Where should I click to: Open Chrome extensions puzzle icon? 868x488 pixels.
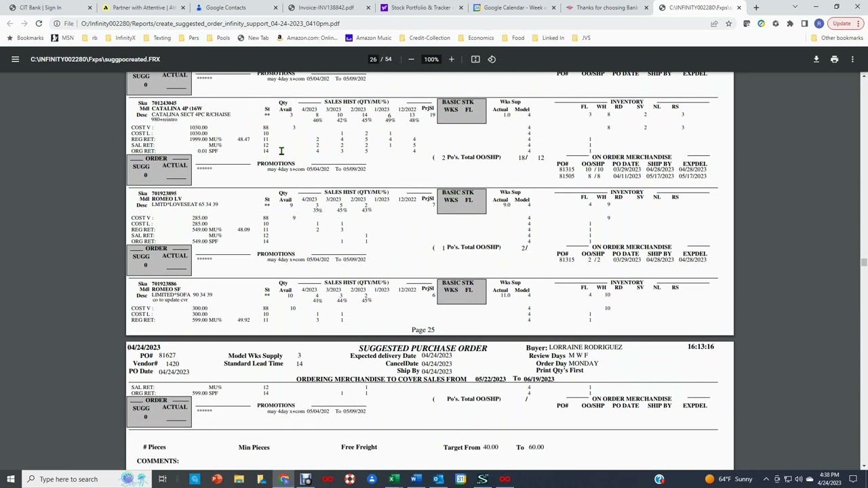click(x=790, y=23)
